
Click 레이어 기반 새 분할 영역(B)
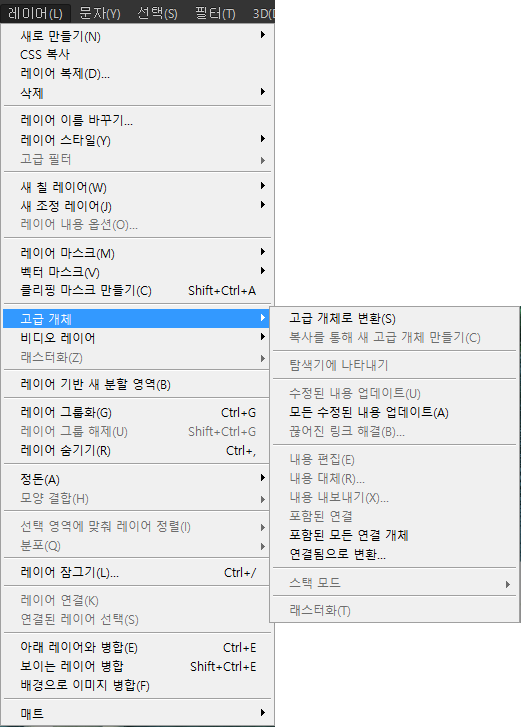pos(137,385)
